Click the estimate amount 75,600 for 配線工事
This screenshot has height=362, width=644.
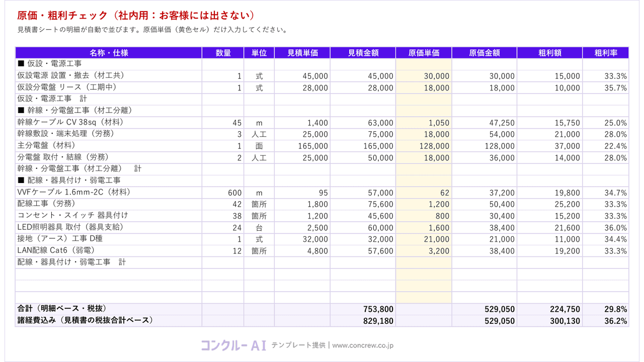point(381,205)
